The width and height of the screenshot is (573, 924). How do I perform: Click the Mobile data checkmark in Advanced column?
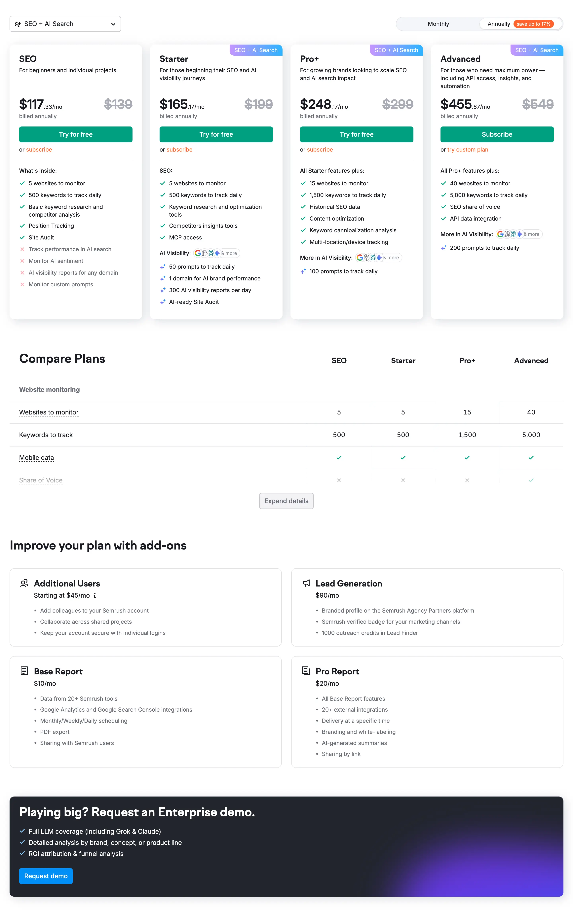point(531,458)
